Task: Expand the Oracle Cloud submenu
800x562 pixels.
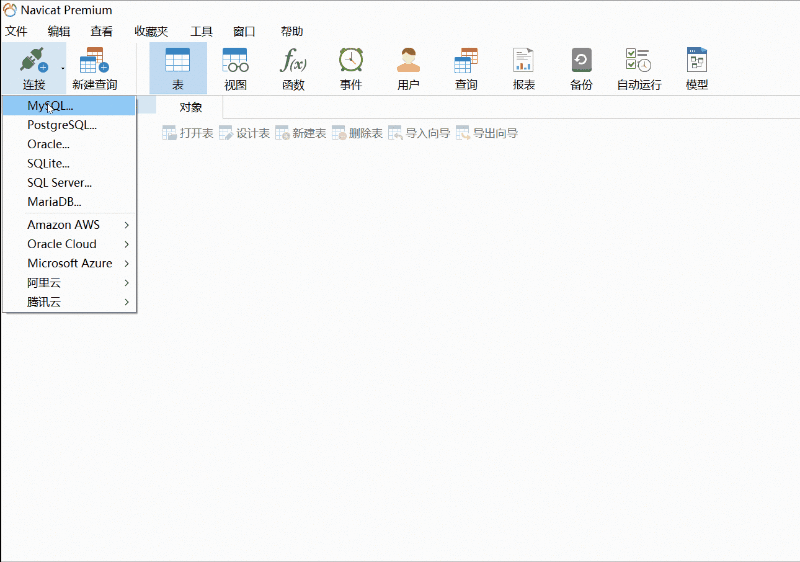Action: (69, 244)
